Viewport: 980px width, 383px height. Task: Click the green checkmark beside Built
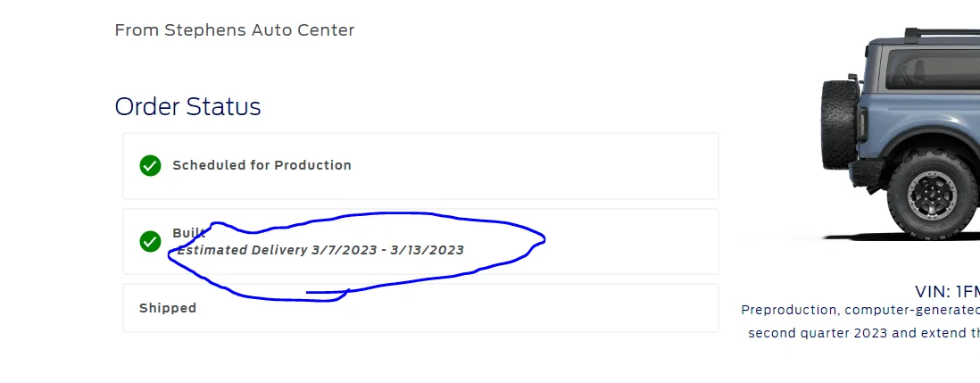pos(150,241)
